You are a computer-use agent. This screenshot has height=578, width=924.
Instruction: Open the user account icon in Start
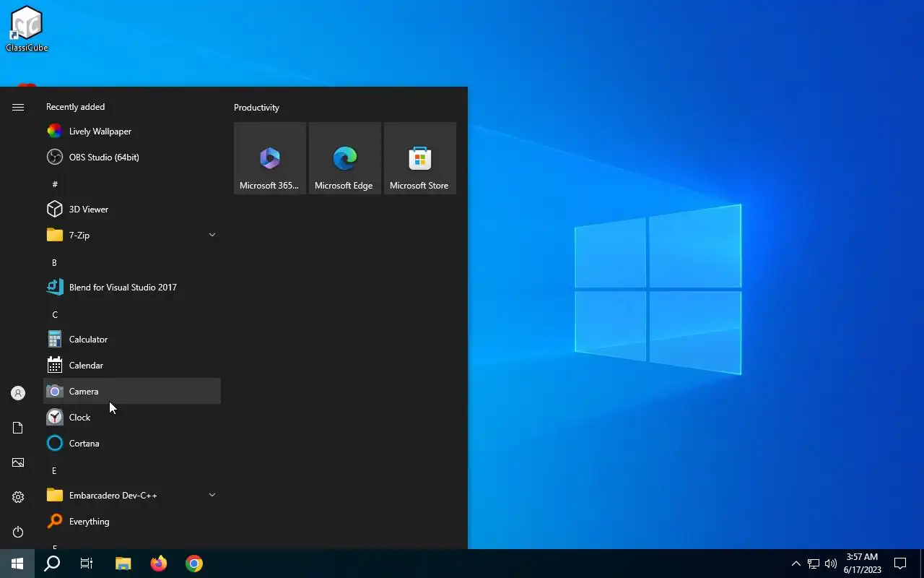[x=18, y=393]
